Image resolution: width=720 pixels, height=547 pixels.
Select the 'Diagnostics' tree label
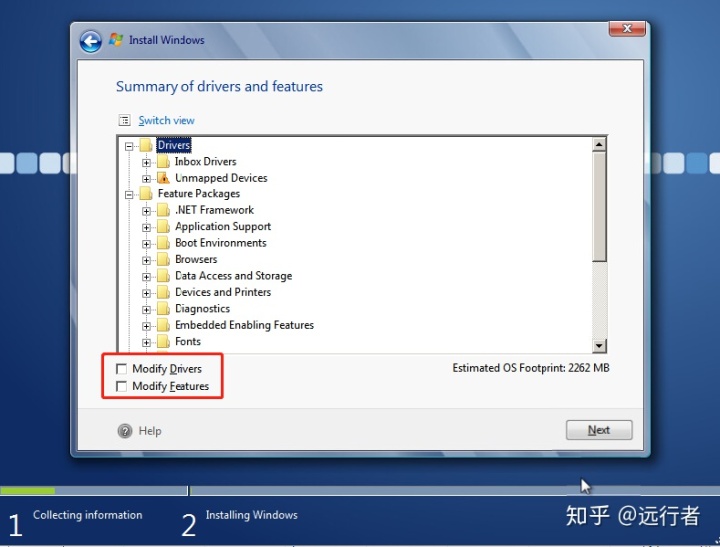tap(202, 309)
